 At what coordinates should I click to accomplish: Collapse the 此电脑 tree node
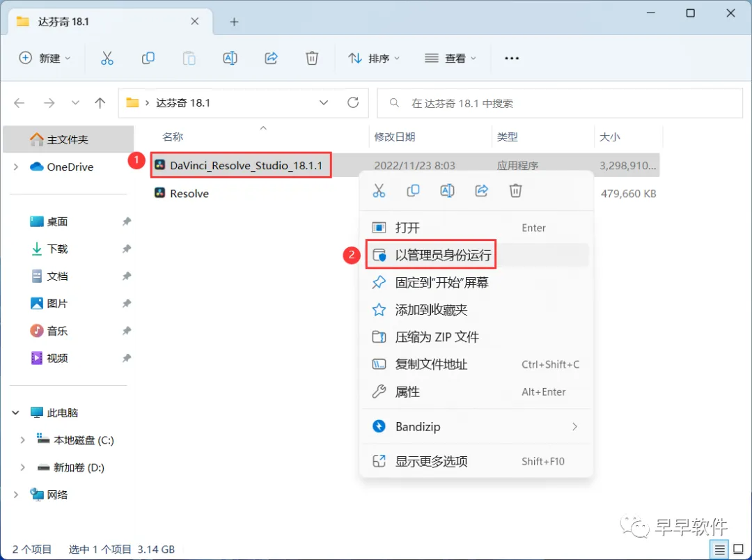point(16,412)
